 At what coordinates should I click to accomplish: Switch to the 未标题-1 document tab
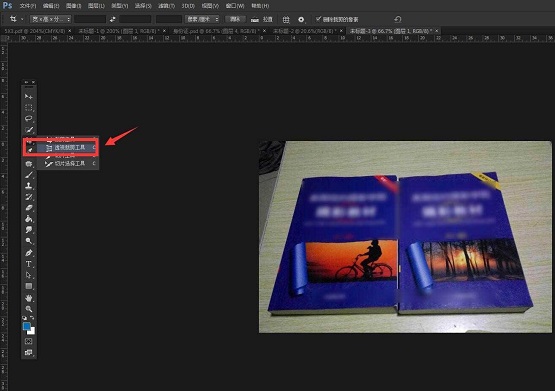click(118, 31)
